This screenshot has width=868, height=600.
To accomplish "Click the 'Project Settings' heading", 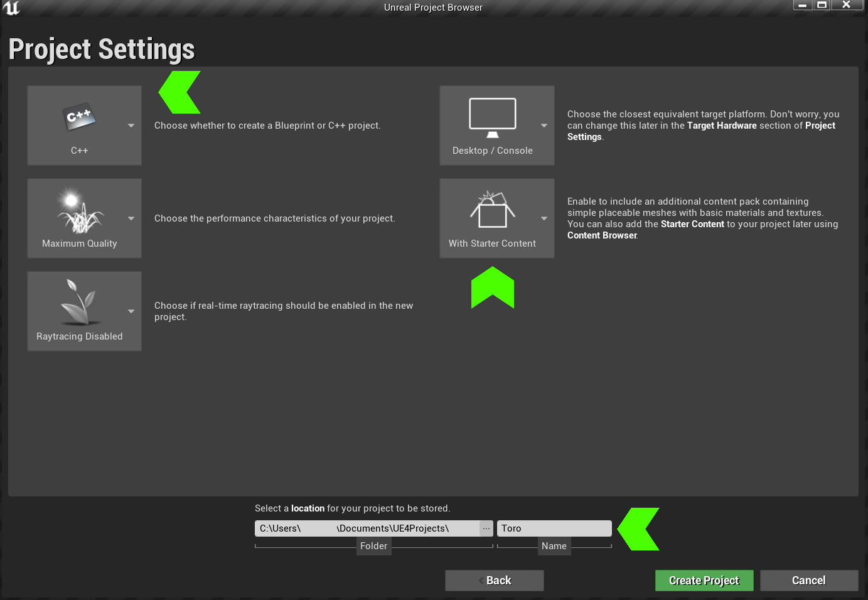I will [102, 49].
